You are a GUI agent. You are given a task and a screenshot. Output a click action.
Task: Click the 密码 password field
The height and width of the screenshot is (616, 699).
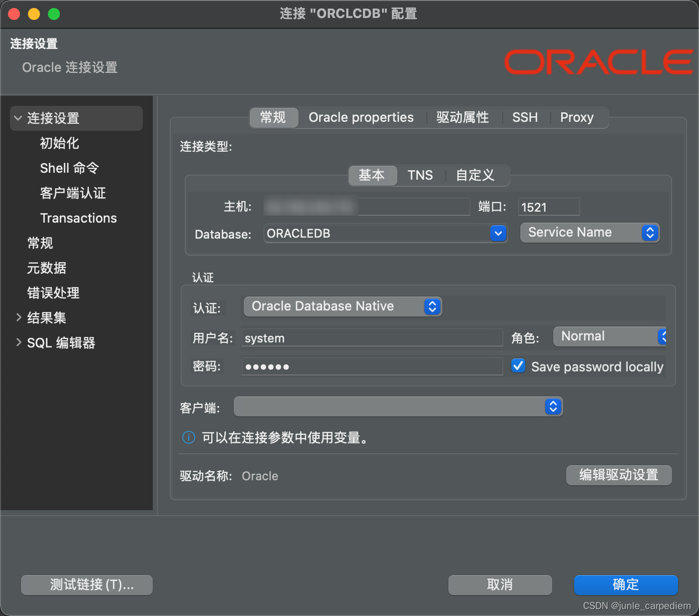[372, 366]
